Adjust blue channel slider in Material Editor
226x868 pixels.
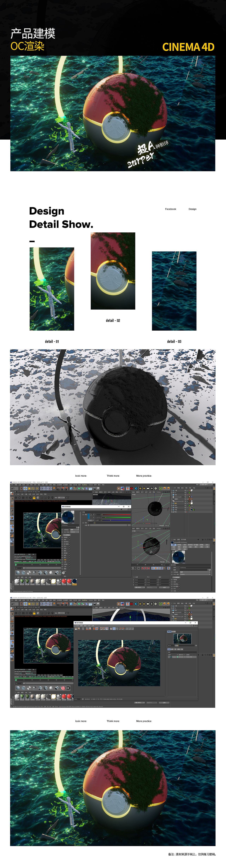116,520
